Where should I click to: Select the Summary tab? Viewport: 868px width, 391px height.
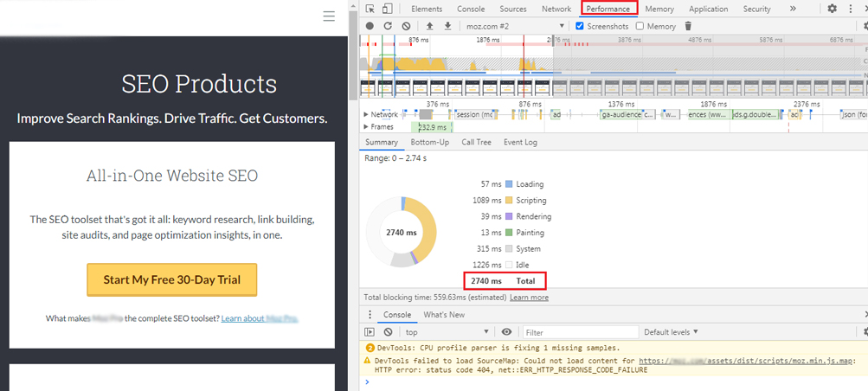coord(382,142)
